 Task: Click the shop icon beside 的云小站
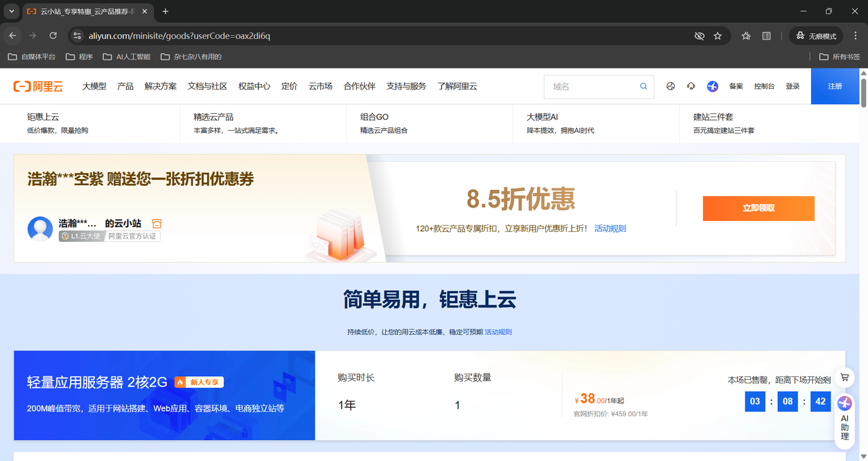(157, 223)
